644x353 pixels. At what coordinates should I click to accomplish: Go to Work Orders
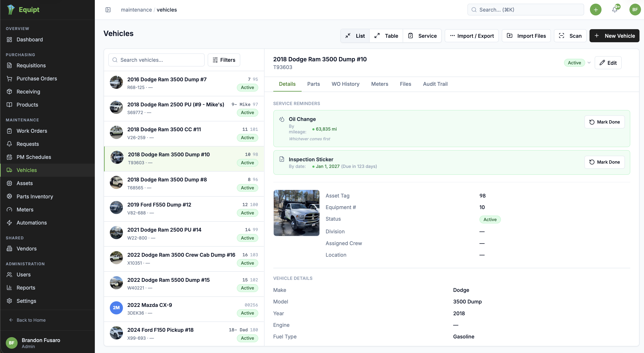[x=47, y=131]
